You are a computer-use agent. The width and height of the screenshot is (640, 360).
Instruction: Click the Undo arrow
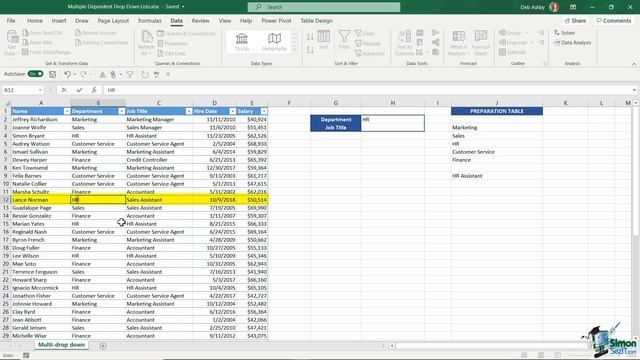coord(67,74)
